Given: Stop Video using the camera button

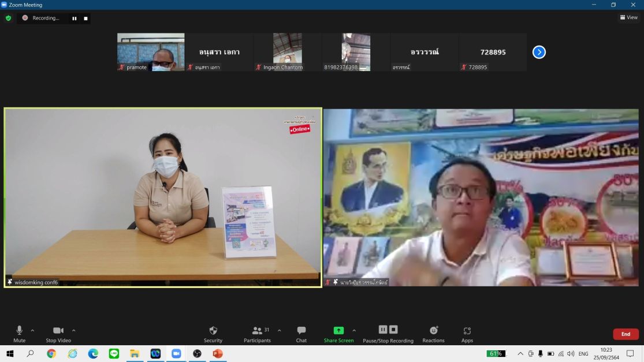Looking at the screenshot, I should pos(58,334).
